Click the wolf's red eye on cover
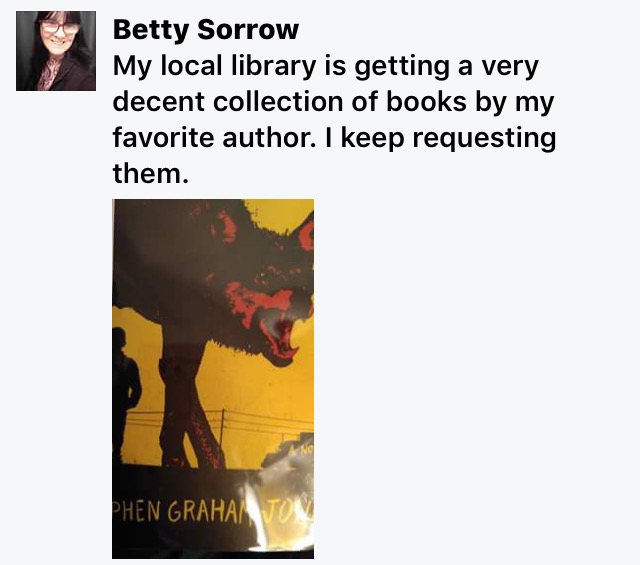Screen dimensions: 640x565 click(x=307, y=236)
